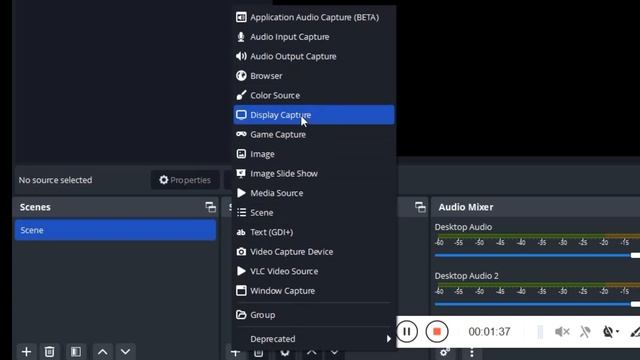640x360 pixels.
Task: Select Display Capture source
Action: coord(313,115)
